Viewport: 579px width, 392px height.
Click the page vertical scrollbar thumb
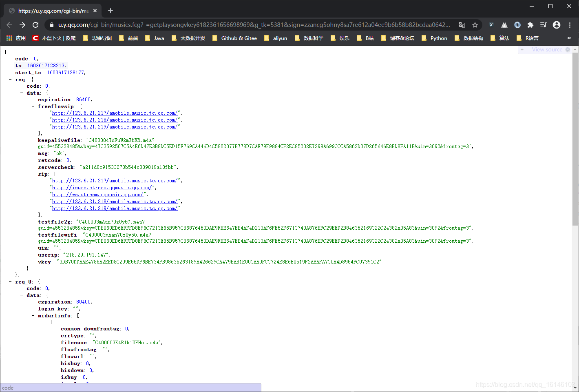pyautogui.click(x=575, y=139)
